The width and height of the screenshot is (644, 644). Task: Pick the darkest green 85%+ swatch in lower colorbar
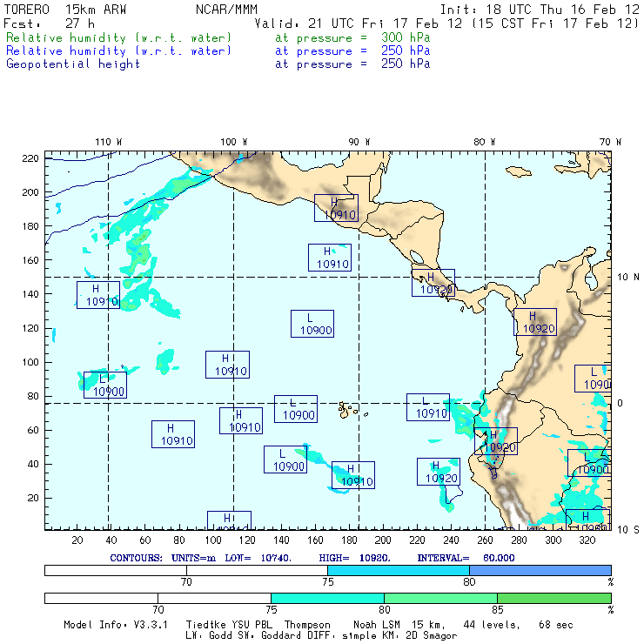click(x=554, y=598)
